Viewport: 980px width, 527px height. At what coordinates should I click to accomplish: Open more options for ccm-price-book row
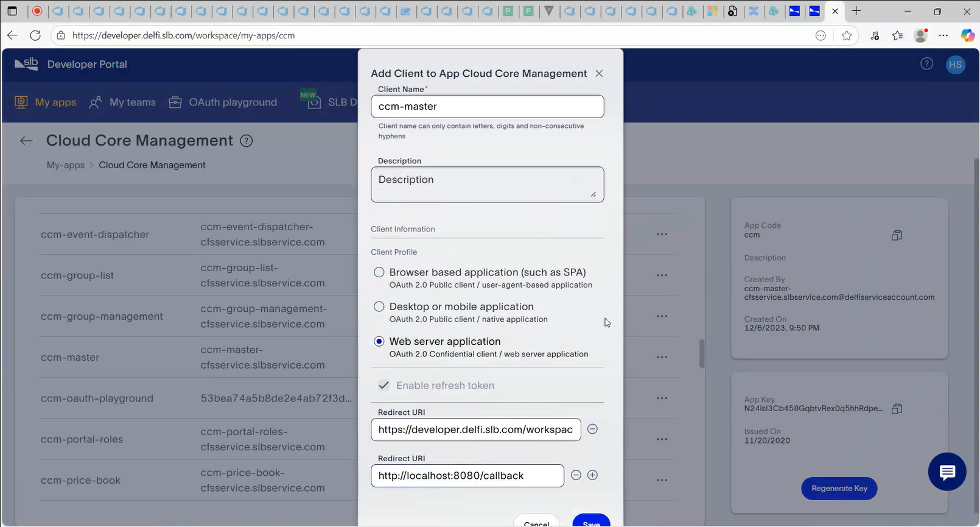pyautogui.click(x=662, y=480)
